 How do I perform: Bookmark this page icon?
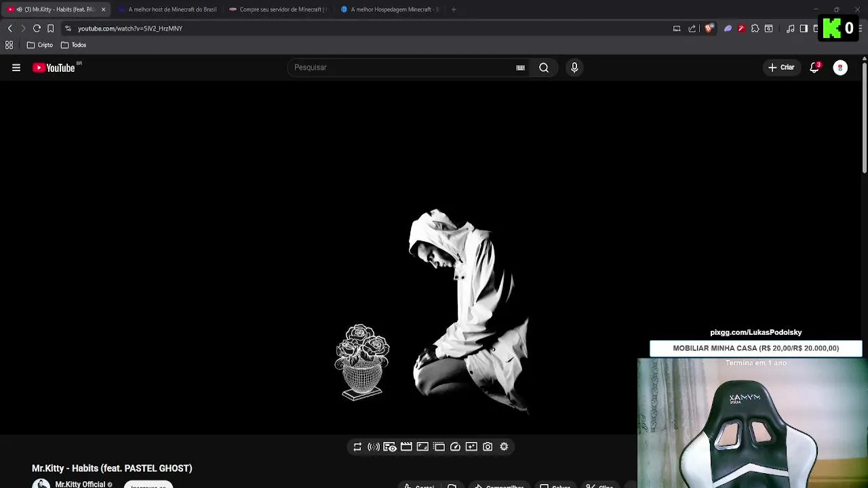pos(50,28)
